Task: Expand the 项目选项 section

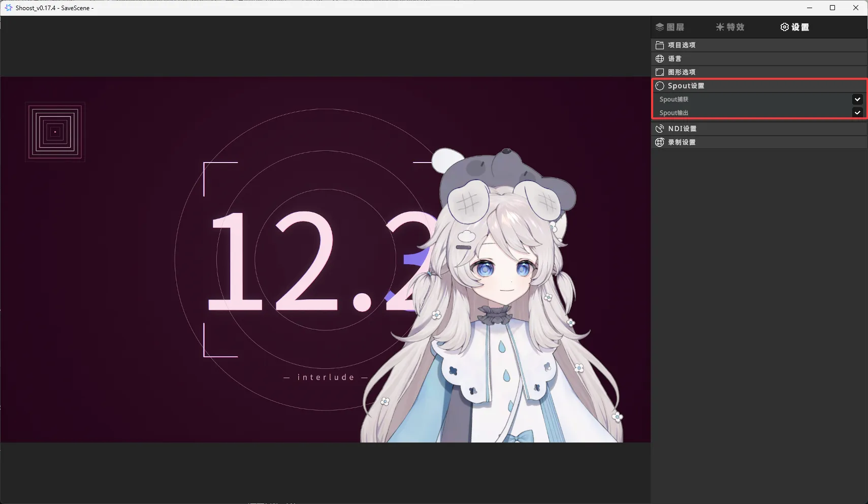Action: coord(759,45)
